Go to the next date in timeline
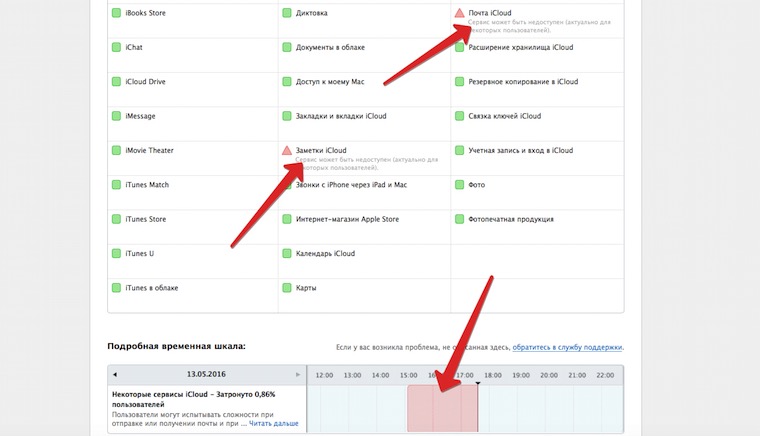Image resolution: width=760 pixels, height=436 pixels. (x=298, y=375)
